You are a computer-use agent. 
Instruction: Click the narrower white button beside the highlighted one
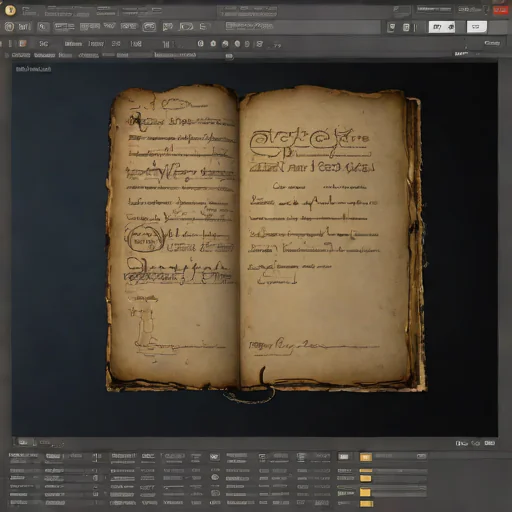tap(477, 27)
